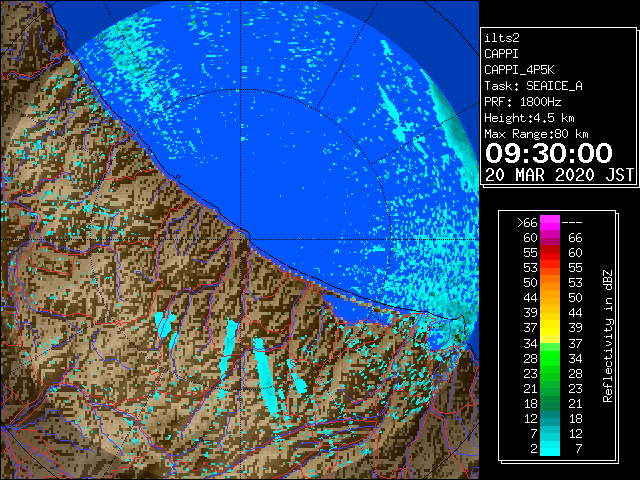
Task: Pick the red swatch between 55 and 60
Action: tap(550, 253)
